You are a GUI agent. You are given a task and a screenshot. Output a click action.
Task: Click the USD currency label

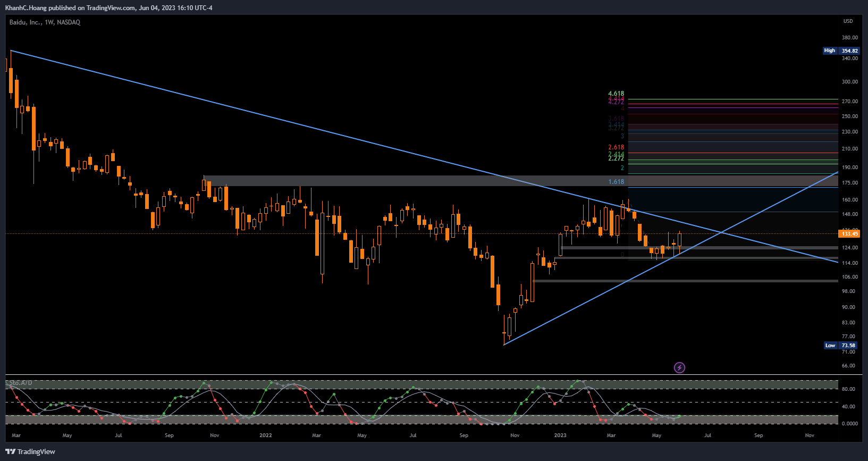848,21
